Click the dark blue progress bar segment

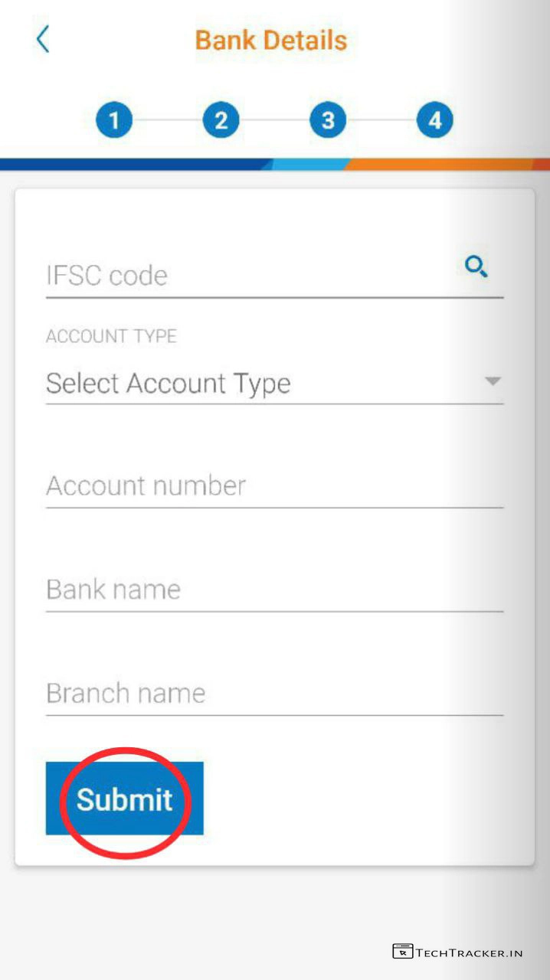(130, 164)
